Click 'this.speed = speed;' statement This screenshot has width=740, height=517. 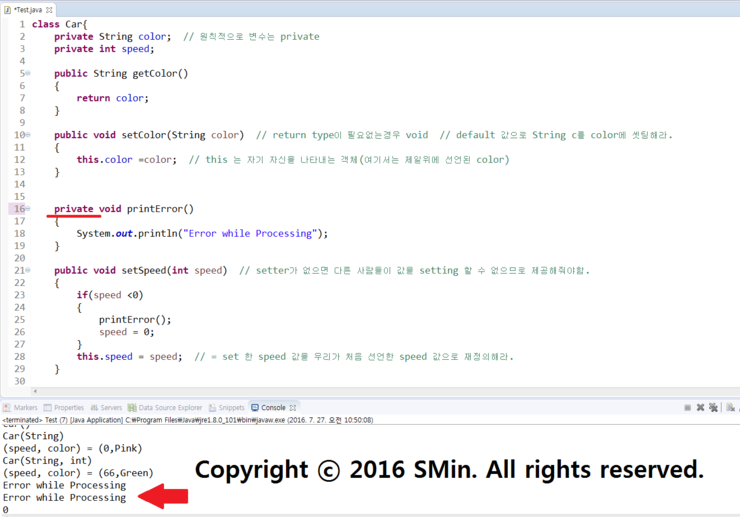click(129, 356)
